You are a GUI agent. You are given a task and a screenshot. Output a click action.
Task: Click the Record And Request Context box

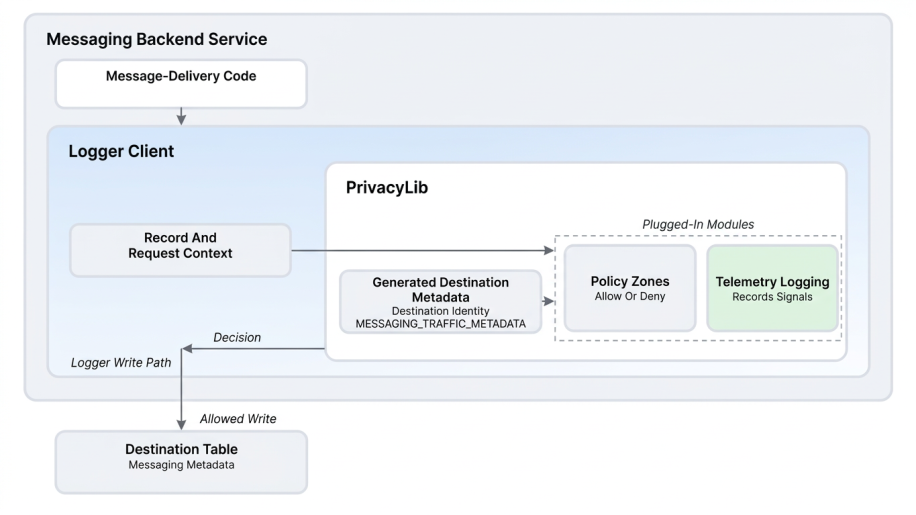tap(181, 250)
